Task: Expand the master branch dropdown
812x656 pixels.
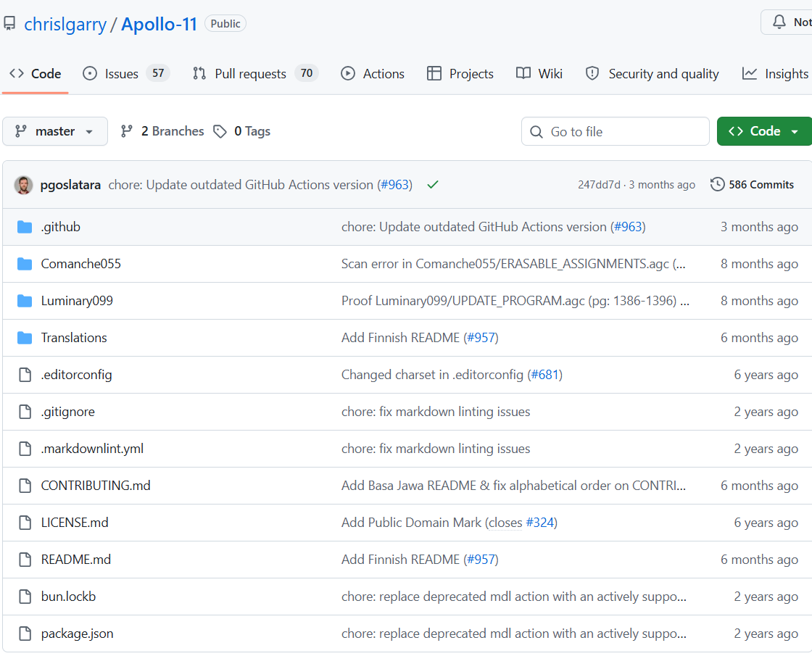Action: click(55, 131)
